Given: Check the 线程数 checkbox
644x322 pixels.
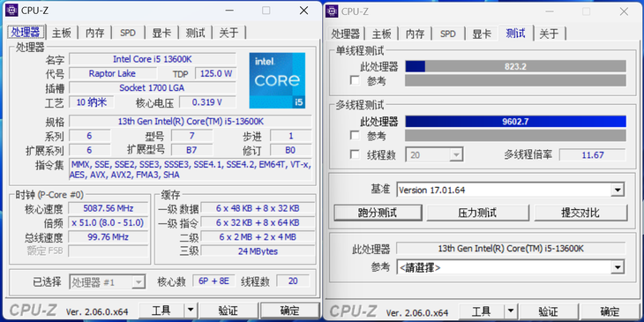Looking at the screenshot, I should (355, 154).
